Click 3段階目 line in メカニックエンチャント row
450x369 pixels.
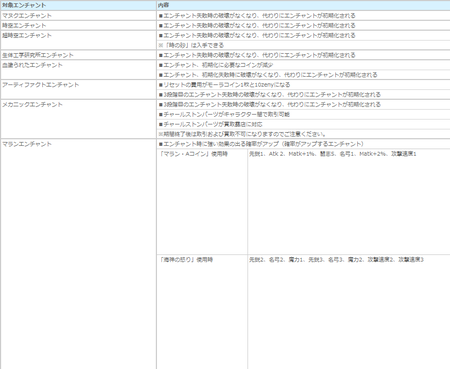pyautogui.click(x=270, y=104)
